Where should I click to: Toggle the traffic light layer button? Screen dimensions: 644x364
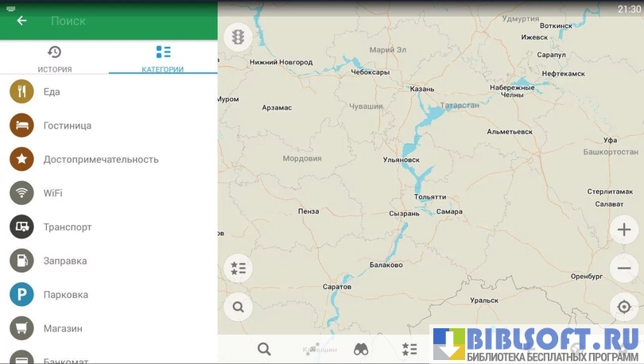click(238, 37)
